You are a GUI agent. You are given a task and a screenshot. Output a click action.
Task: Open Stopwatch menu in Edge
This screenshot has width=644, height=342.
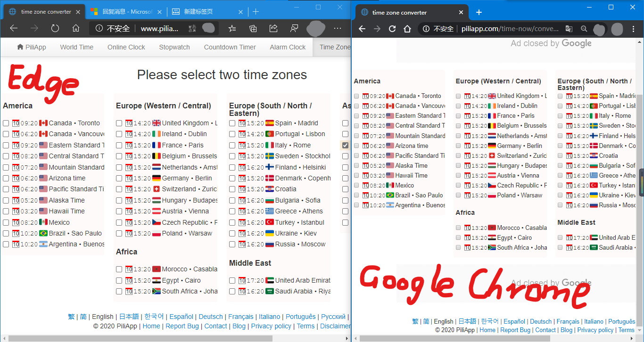(174, 47)
